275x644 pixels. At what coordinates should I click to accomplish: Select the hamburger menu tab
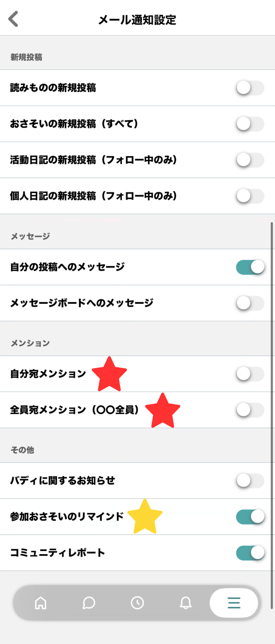[234, 603]
